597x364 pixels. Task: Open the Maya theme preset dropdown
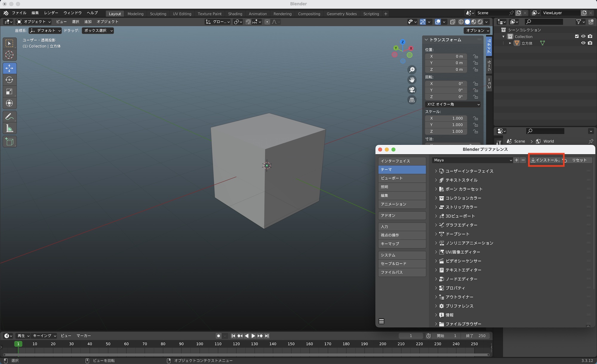(x=472, y=160)
